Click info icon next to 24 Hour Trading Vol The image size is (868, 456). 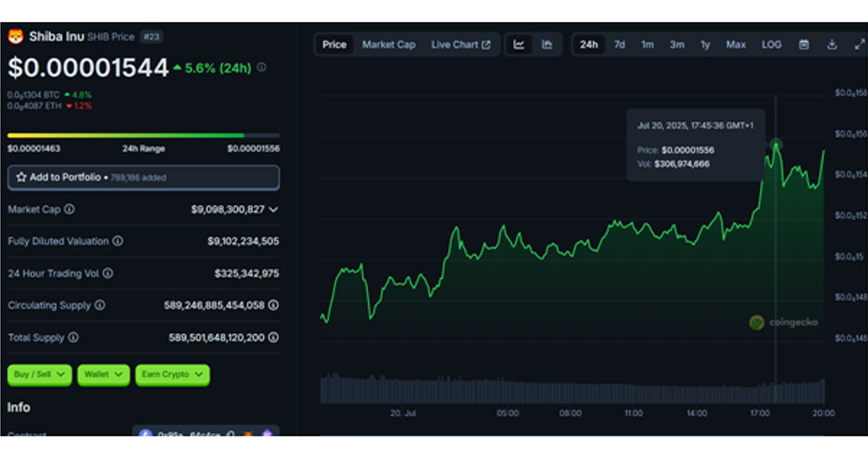pos(108,274)
